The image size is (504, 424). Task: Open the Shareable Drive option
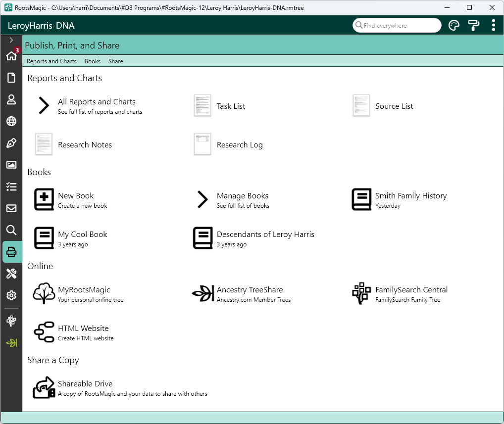(85, 383)
